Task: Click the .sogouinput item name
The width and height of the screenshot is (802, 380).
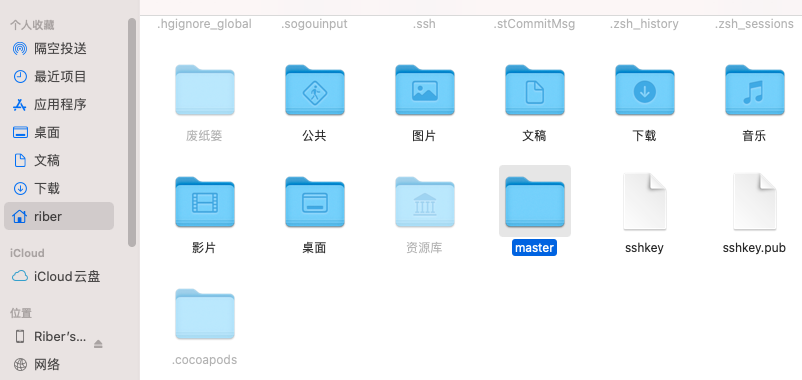Action: (x=314, y=24)
